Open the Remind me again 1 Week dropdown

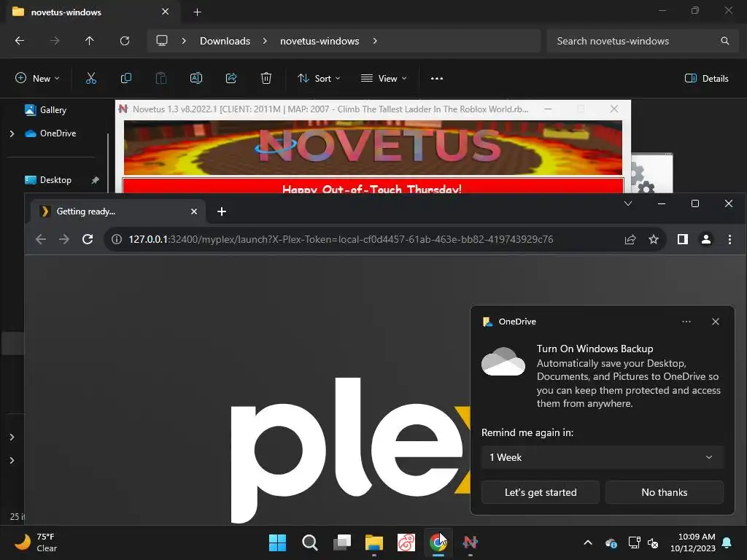(602, 457)
